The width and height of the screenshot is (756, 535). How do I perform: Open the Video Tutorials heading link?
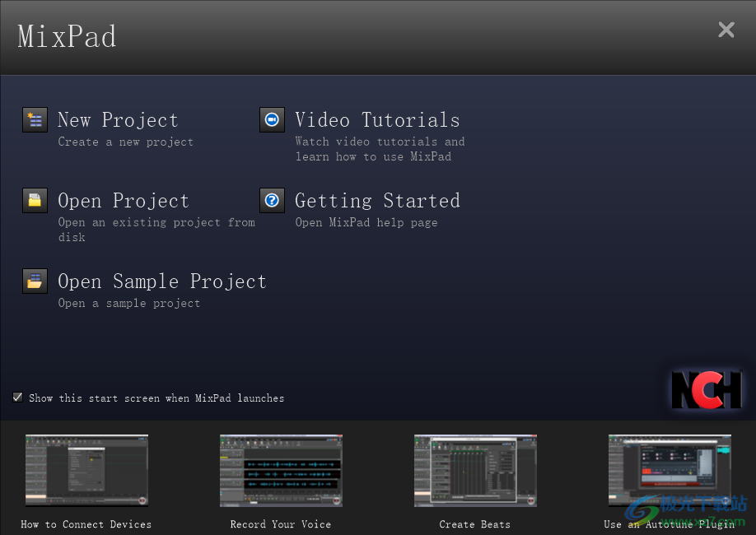click(377, 120)
